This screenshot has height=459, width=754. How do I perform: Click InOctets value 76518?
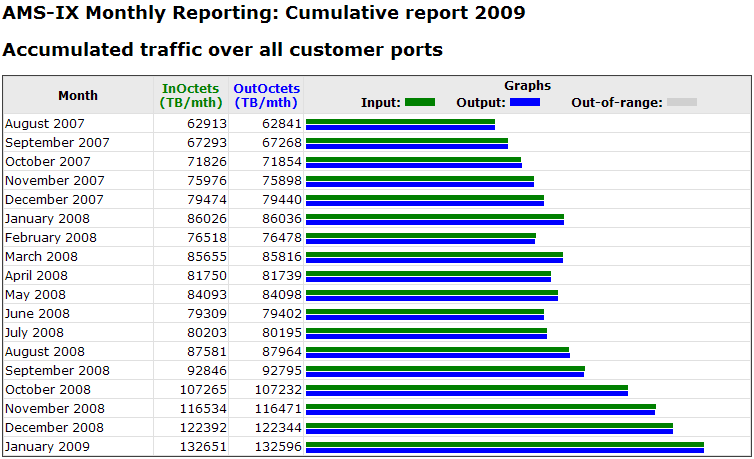coord(207,237)
